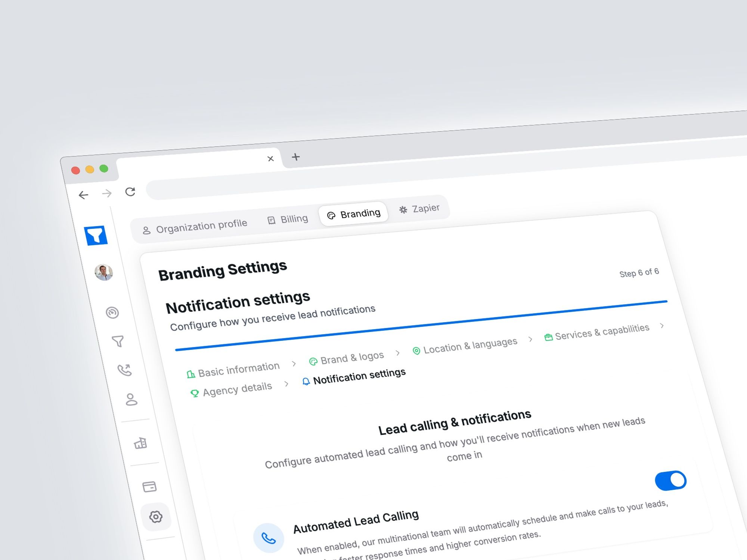Open the dashboard gauge icon in sidebar
747x560 pixels.
click(112, 312)
